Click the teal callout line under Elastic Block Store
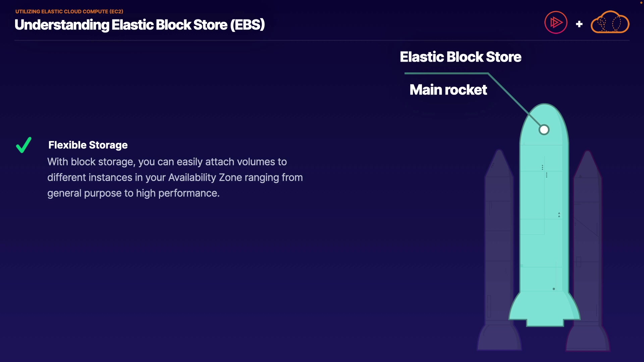The width and height of the screenshot is (644, 362). (x=446, y=73)
